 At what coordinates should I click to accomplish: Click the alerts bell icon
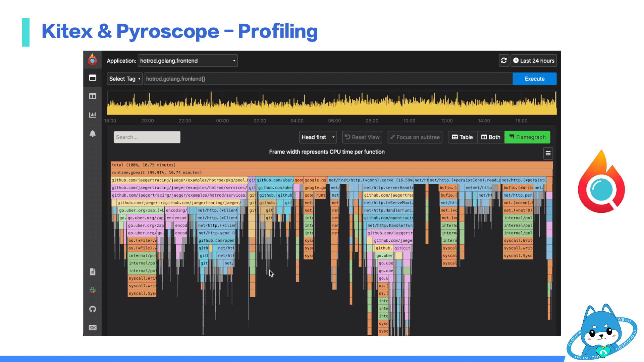pos(93,133)
